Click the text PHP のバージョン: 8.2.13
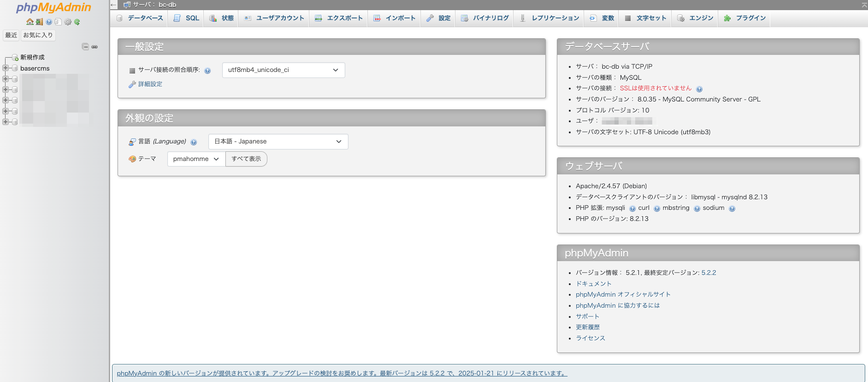The height and width of the screenshot is (382, 868). tap(612, 219)
